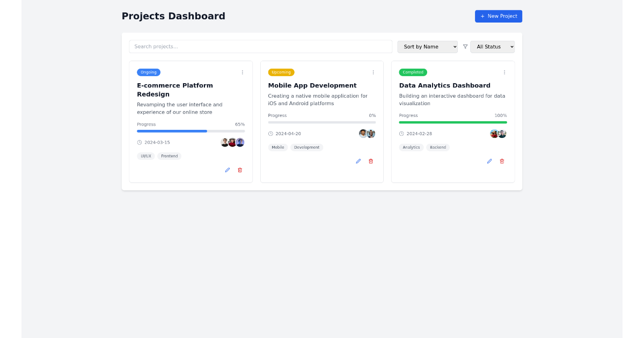Open the three-dot menu on Mobile App Development

coord(373,72)
